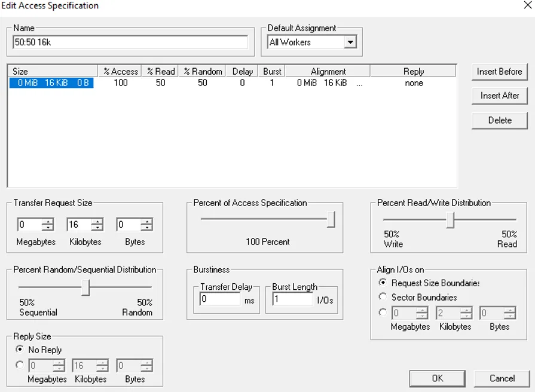Click the Insert Before button

(x=500, y=72)
